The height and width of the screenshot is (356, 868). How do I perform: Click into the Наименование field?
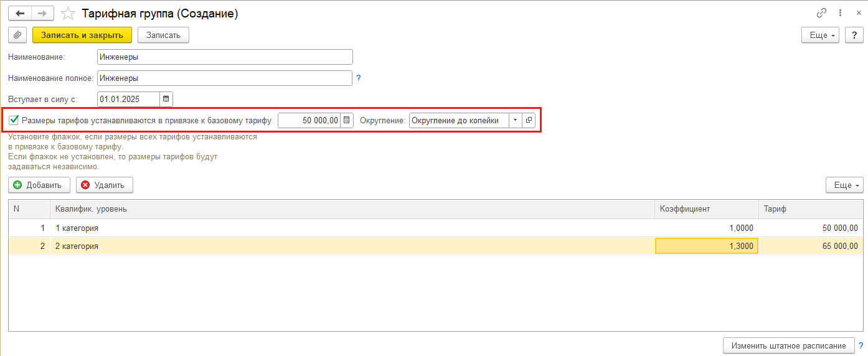tap(225, 57)
